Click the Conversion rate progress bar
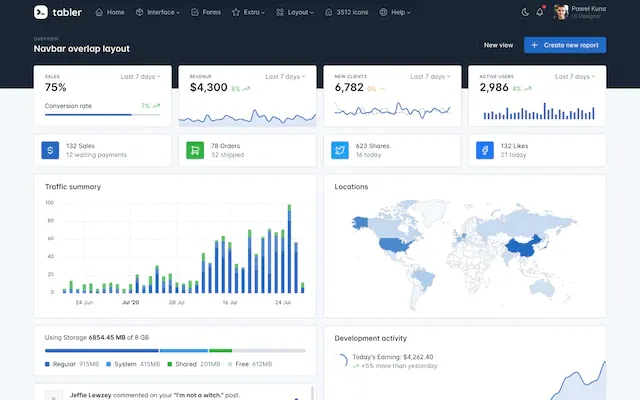The image size is (640, 400). (102, 115)
